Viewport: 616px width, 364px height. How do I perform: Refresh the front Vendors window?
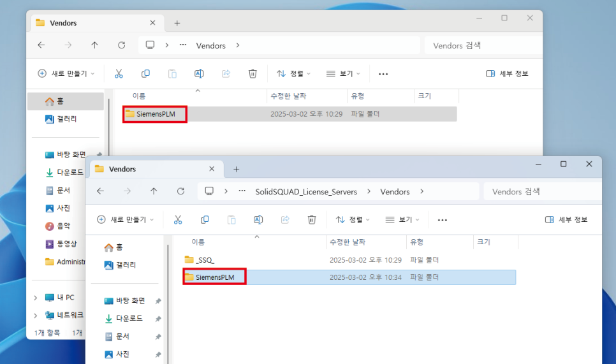tap(180, 191)
